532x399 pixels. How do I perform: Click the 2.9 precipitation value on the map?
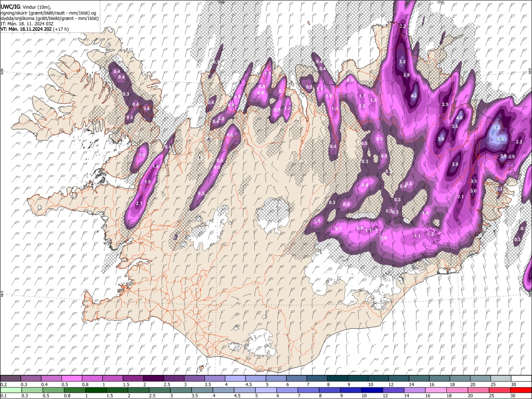(x=512, y=157)
